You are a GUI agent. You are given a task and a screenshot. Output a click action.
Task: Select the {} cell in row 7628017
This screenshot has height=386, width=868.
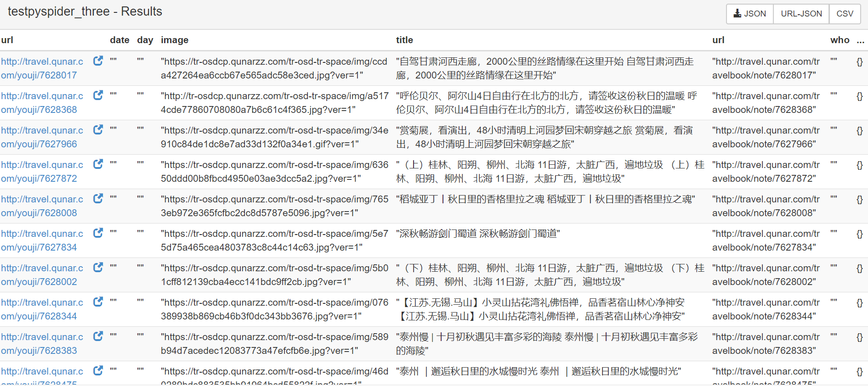(859, 62)
